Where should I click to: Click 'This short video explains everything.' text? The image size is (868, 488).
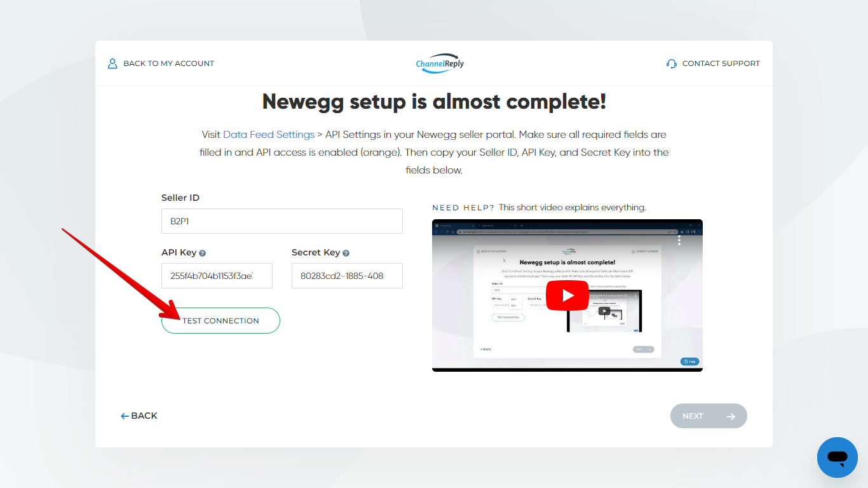[x=573, y=207]
